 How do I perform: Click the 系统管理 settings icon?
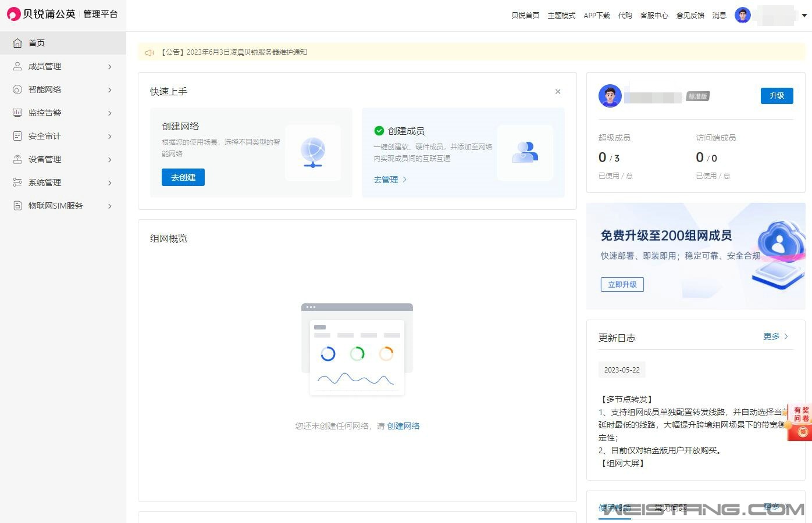[17, 182]
